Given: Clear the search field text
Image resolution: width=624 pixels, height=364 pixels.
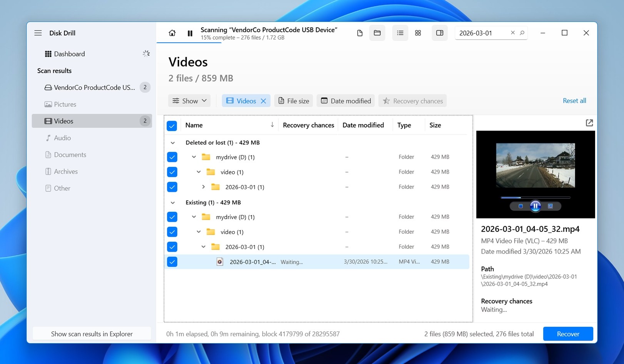Looking at the screenshot, I should click(x=512, y=33).
